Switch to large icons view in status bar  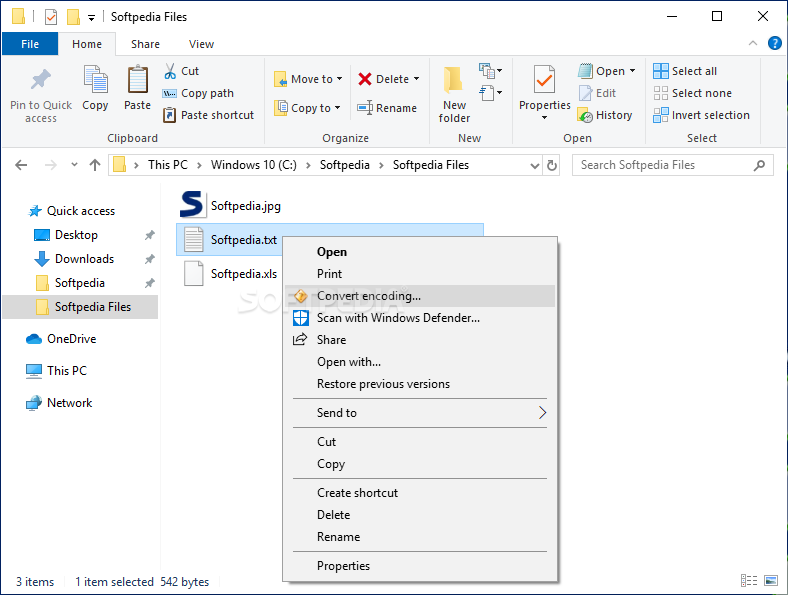(771, 580)
